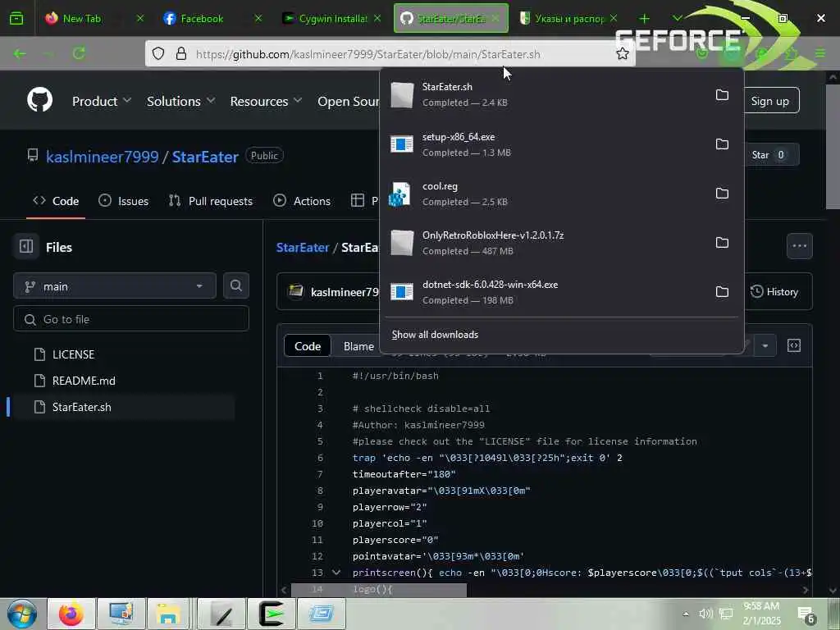Viewport: 840px width, 630px height.
Task: Open Firefox from the taskbar
Action: click(x=71, y=614)
